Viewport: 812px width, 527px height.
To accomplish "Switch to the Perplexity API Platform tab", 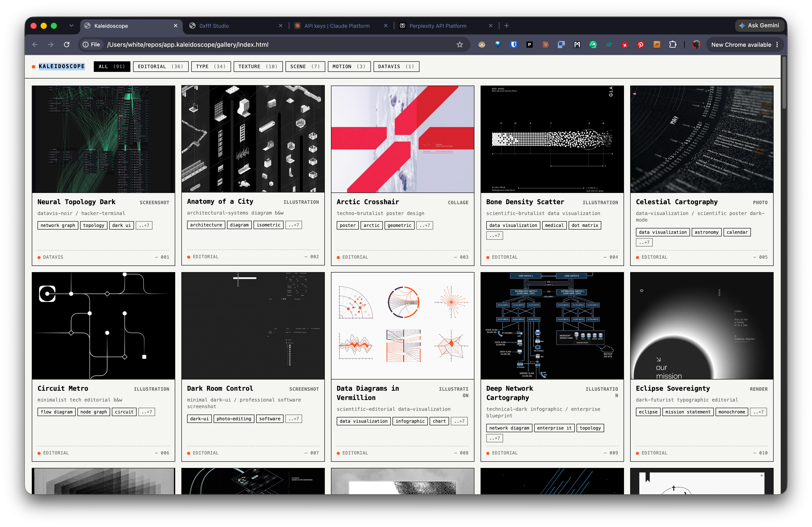I will point(438,26).
